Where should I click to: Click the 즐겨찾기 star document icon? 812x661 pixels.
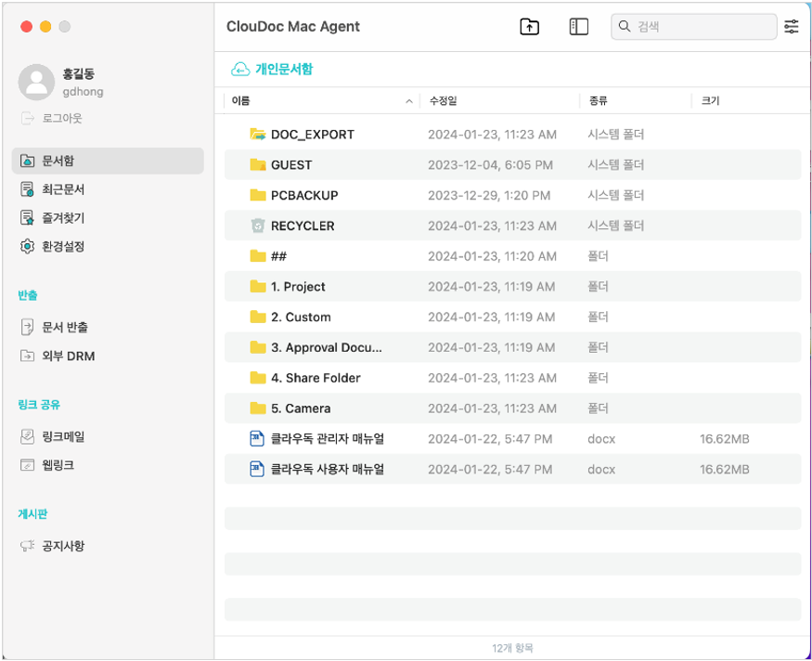(x=27, y=217)
